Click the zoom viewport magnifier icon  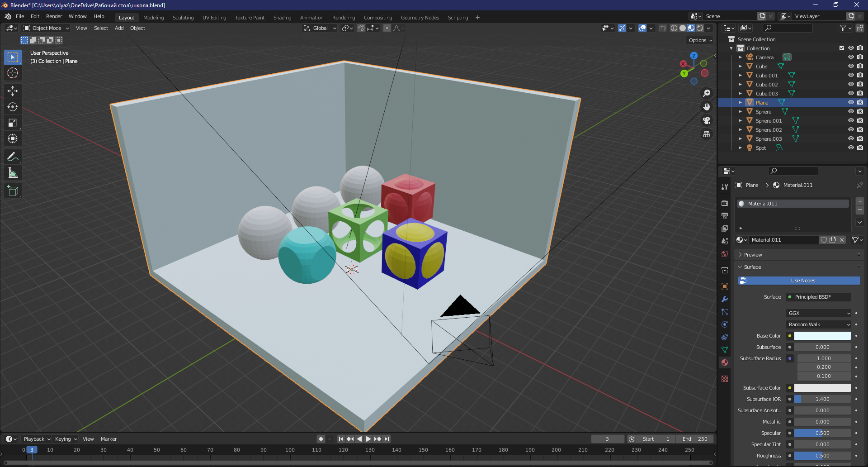pyautogui.click(x=707, y=93)
